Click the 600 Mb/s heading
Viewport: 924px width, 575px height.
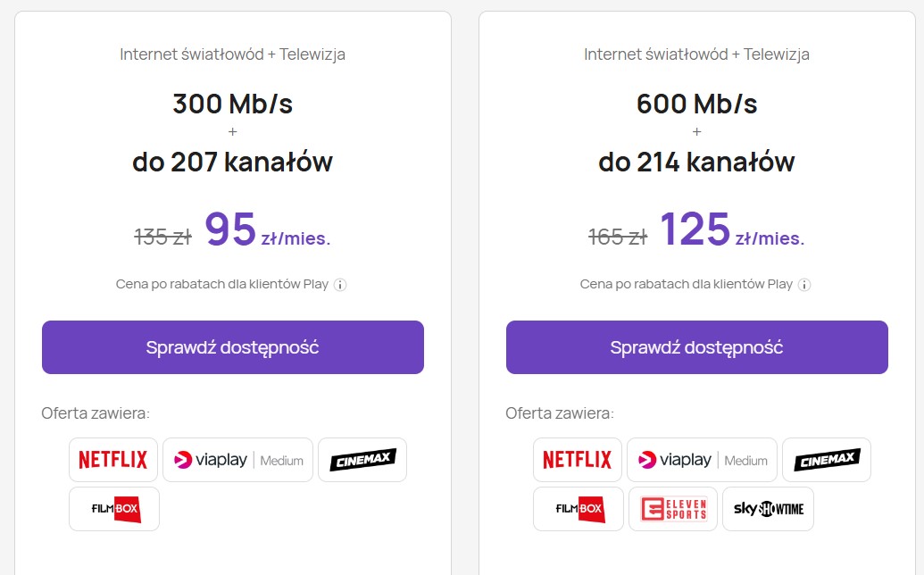coord(697,104)
